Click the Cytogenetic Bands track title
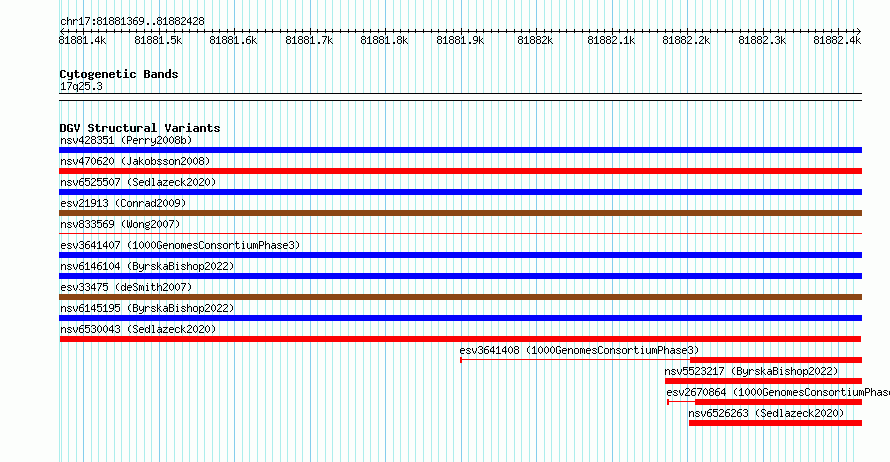The image size is (890, 462). [x=119, y=74]
